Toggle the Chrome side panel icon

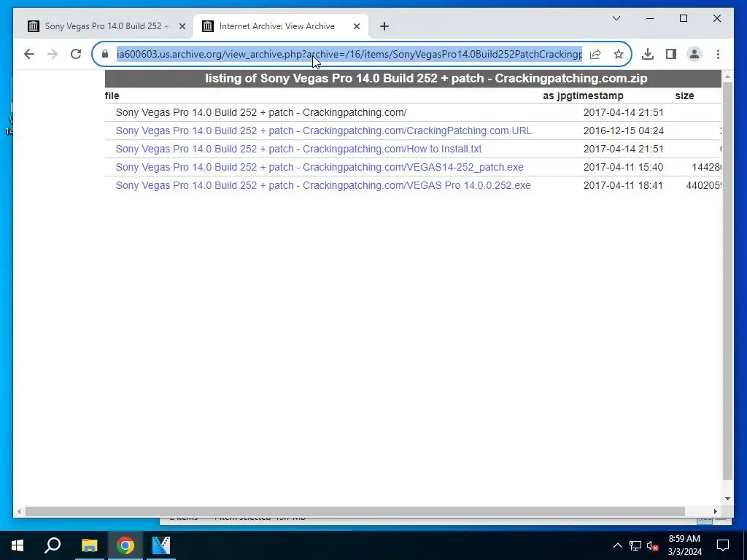pos(671,54)
